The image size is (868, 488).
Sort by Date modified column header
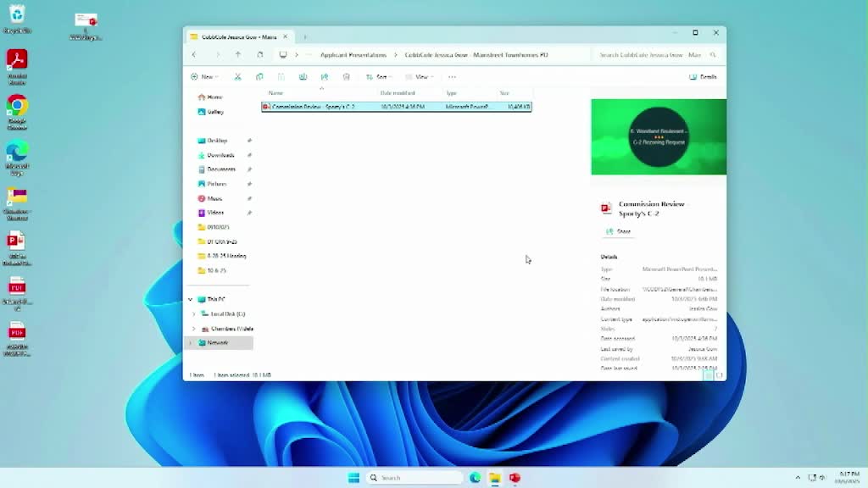pyautogui.click(x=398, y=93)
